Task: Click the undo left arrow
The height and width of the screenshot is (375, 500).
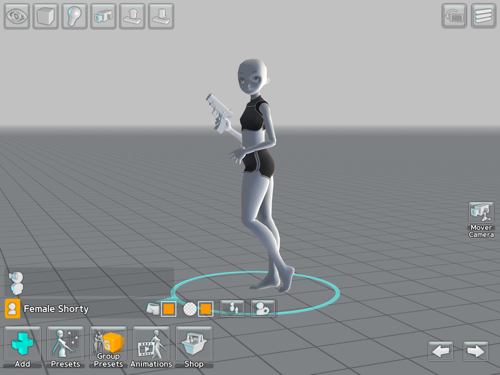Action: tap(441, 351)
